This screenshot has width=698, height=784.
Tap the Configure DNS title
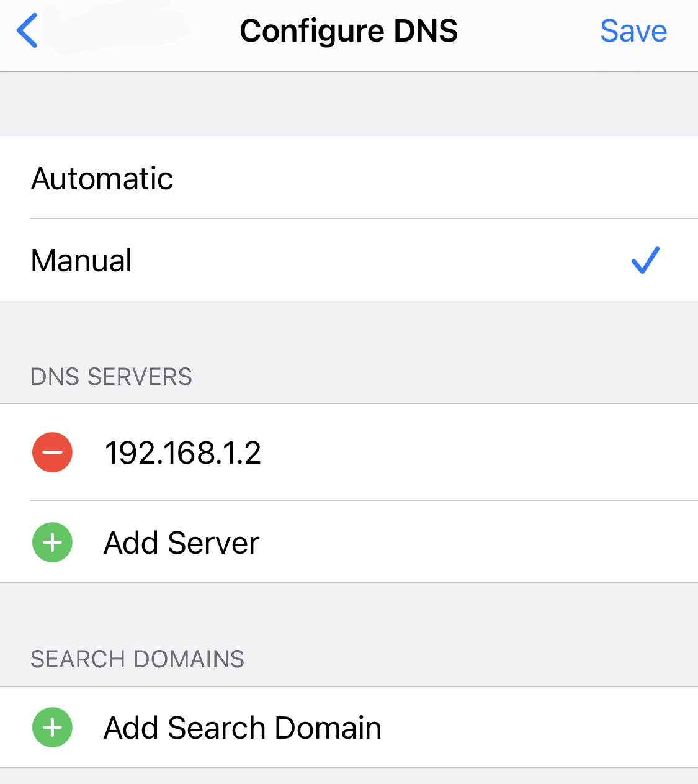coord(349,31)
